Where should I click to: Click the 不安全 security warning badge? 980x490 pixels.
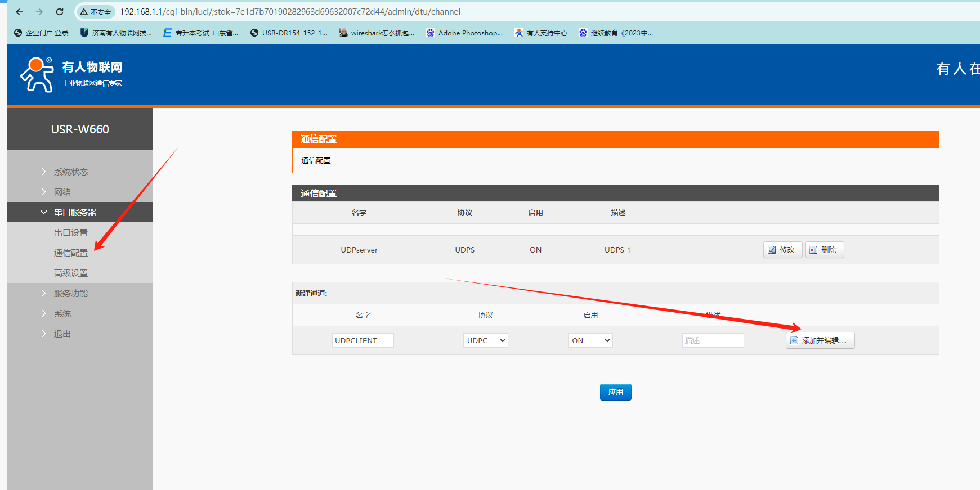coord(96,12)
